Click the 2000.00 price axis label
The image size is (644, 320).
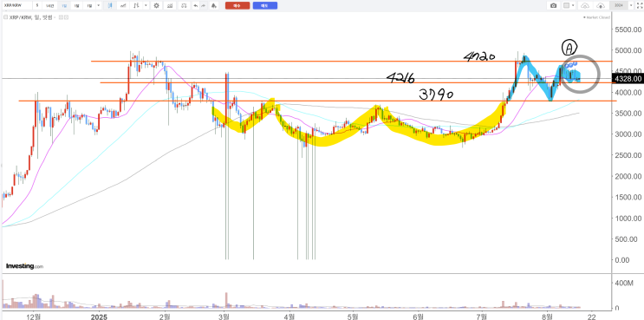click(x=628, y=176)
